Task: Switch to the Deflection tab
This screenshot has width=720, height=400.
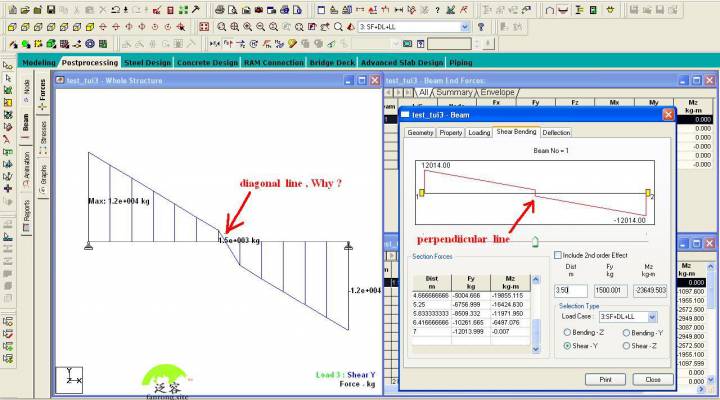Action: click(557, 132)
